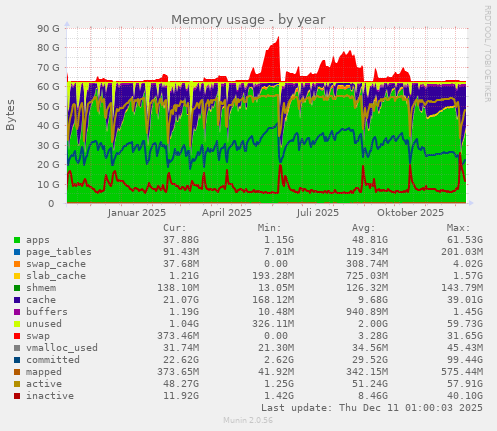Click the 'Memory usage - by year' title

[248, 20]
